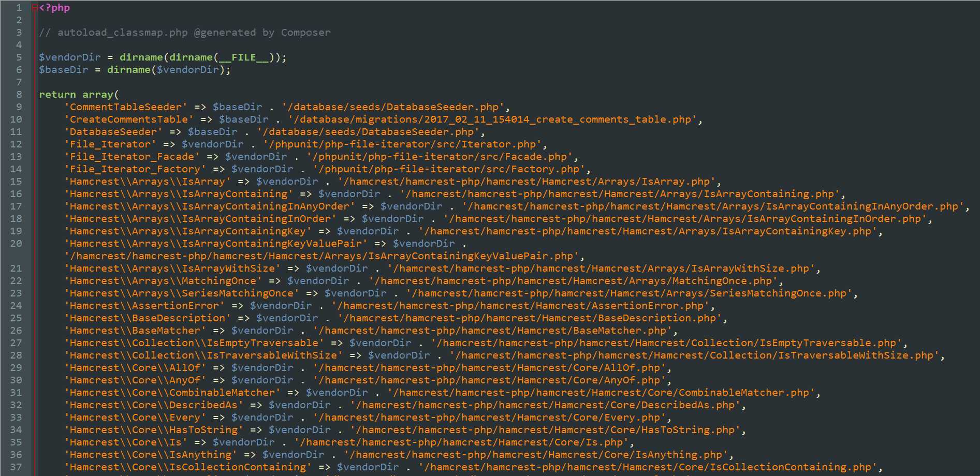The width and height of the screenshot is (980, 476).
Task: Click the path '/database/seeds/DatabaseSeeder.php' on line 9
Action: (393, 107)
